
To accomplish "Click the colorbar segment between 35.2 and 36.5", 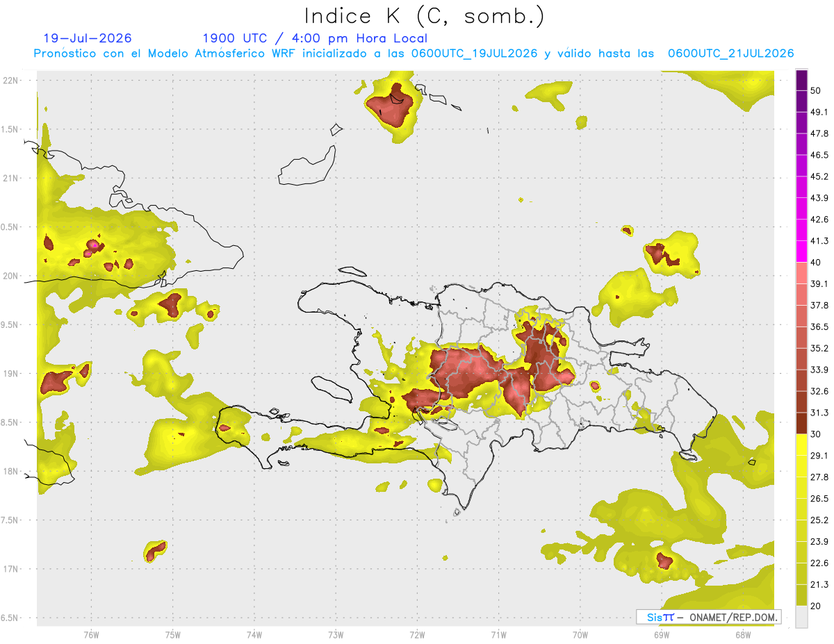I will tap(801, 338).
